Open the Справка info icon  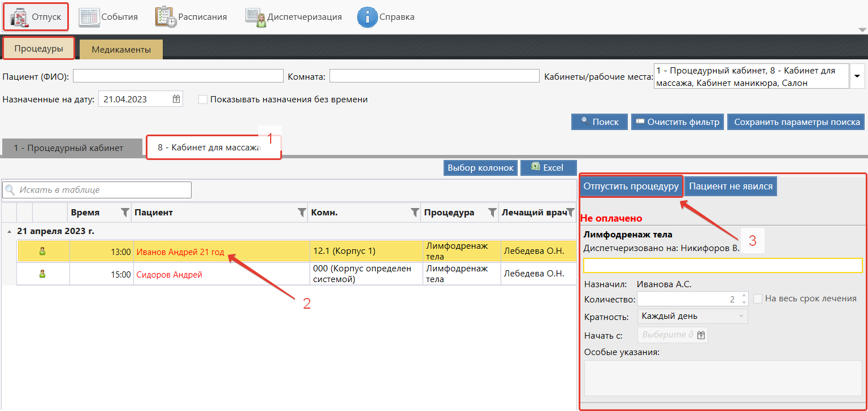click(x=367, y=17)
